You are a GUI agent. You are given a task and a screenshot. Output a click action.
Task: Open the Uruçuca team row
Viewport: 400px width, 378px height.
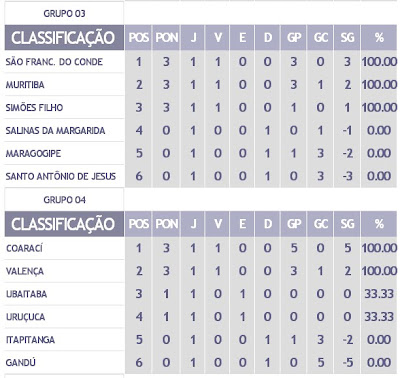tap(26, 317)
